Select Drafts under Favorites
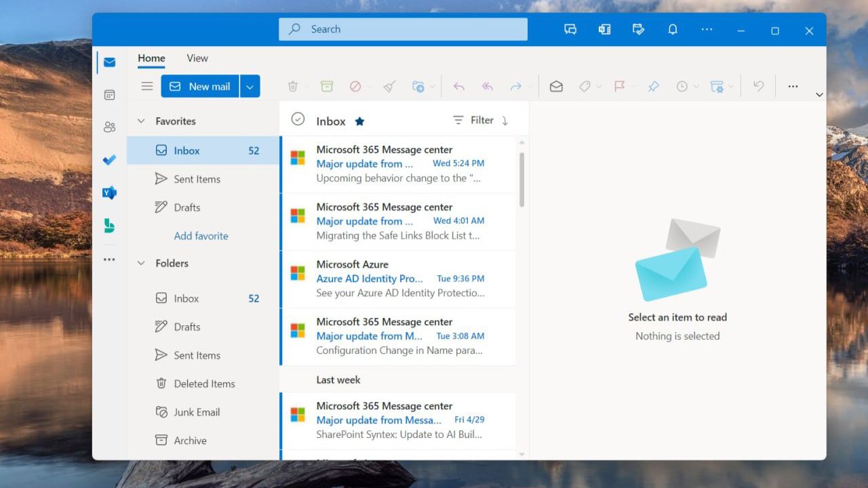This screenshot has width=868, height=488. 203,207
